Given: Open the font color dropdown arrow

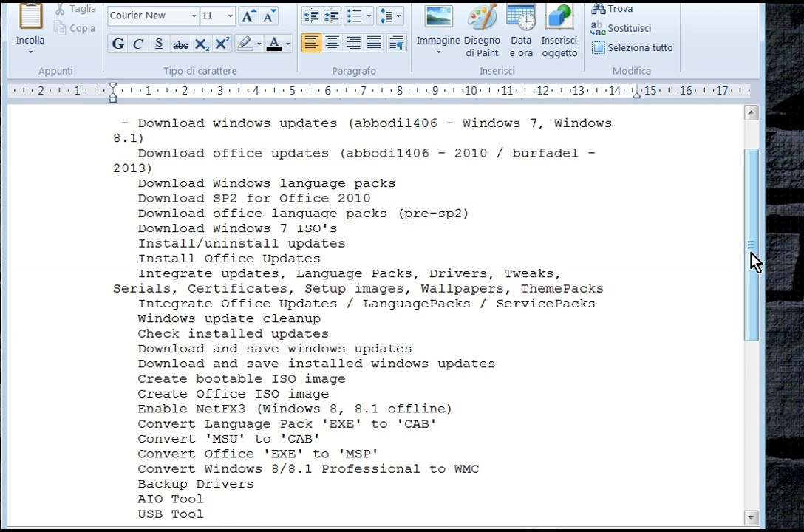Looking at the screenshot, I should pos(287,44).
